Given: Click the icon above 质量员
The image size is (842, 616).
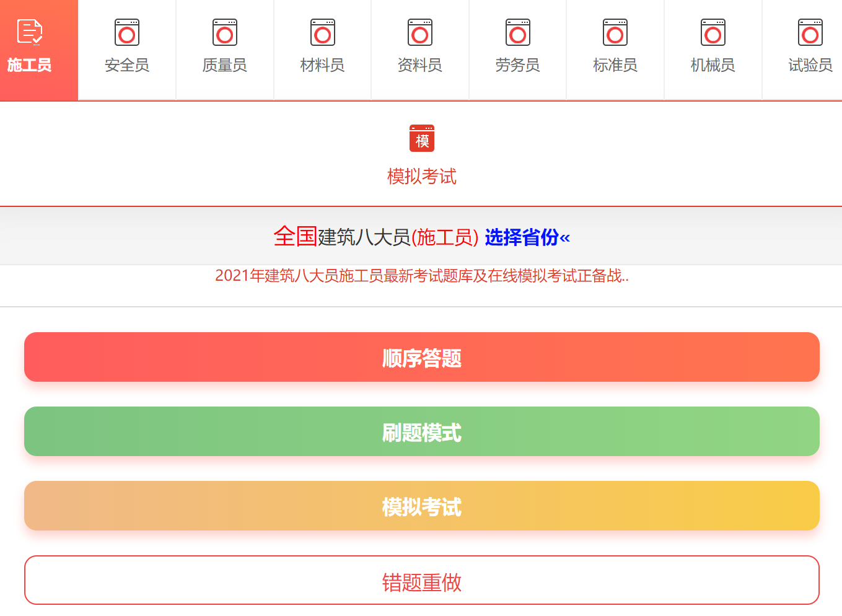Looking at the screenshot, I should [225, 33].
